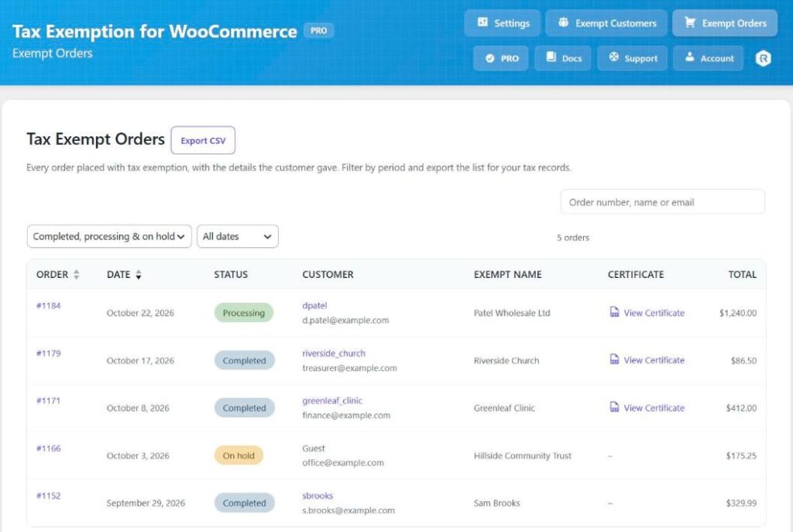Open the All dates dropdown
793x532 pixels.
[x=238, y=237]
